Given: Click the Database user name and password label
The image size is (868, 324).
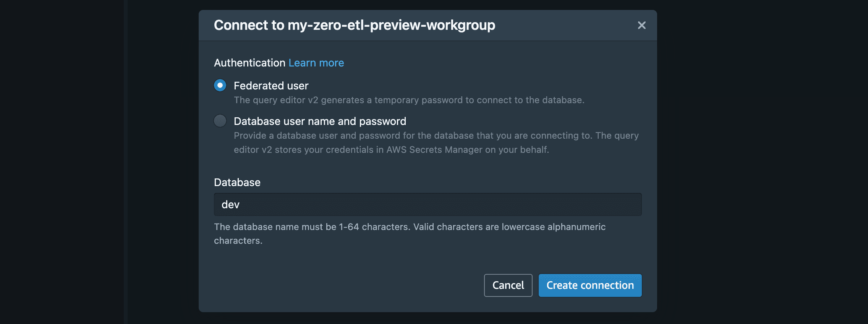Looking at the screenshot, I should click(x=320, y=121).
